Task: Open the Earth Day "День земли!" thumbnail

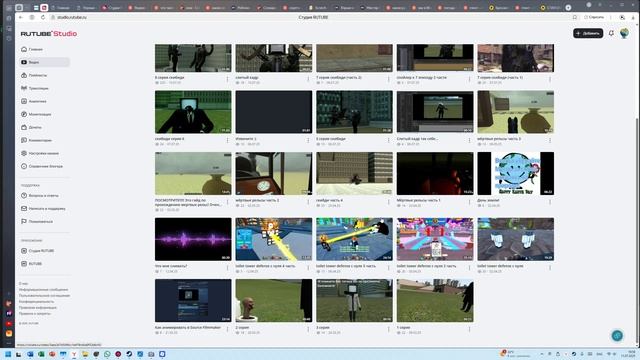Action: [516, 173]
